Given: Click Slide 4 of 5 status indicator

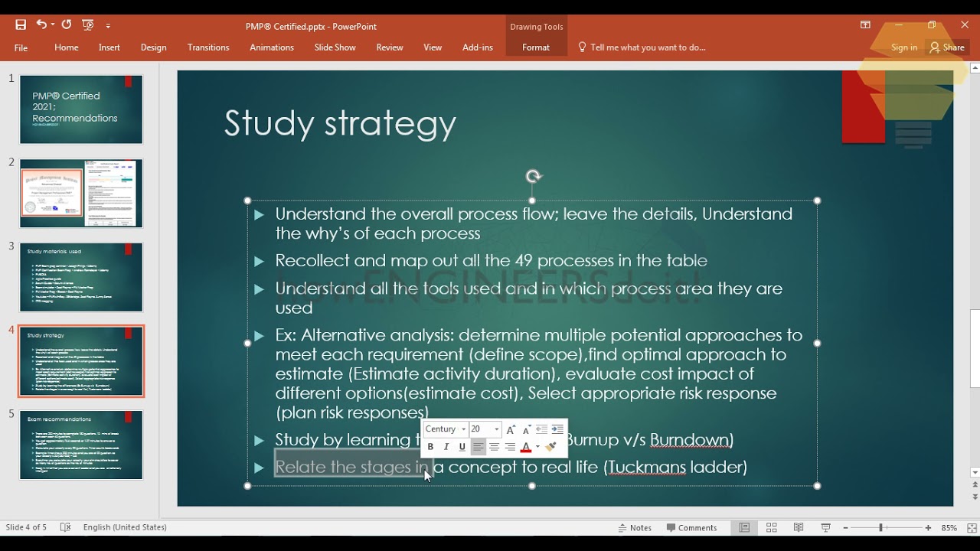Looking at the screenshot, I should coord(26,527).
